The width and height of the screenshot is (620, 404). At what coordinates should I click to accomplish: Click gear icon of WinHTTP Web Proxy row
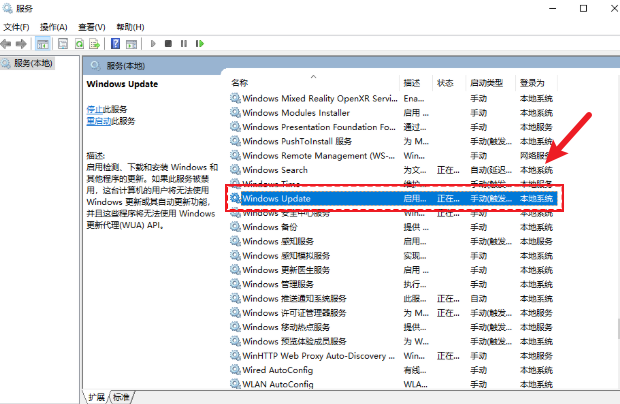coord(235,355)
